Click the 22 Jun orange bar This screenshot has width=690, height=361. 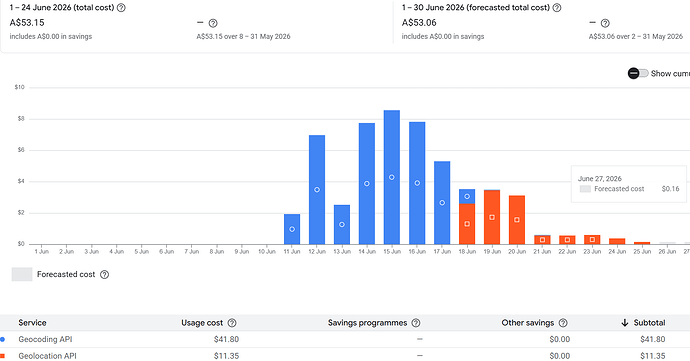pyautogui.click(x=567, y=240)
